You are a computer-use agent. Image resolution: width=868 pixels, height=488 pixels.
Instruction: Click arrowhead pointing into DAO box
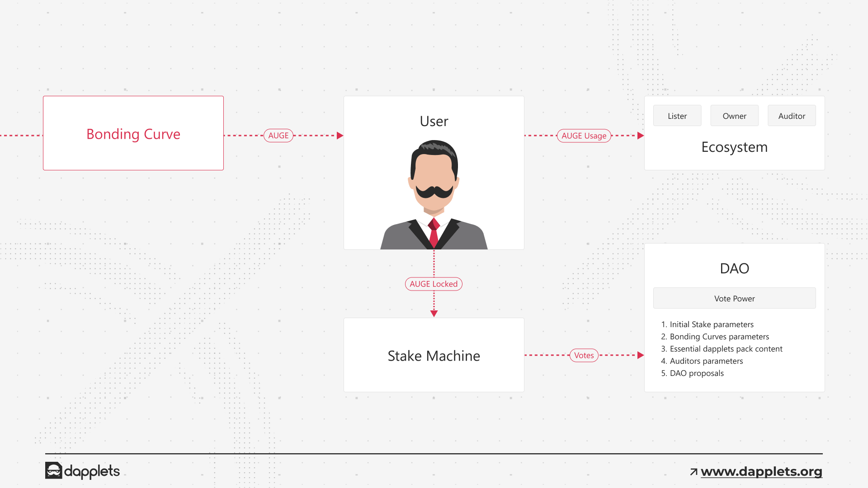[x=640, y=355]
